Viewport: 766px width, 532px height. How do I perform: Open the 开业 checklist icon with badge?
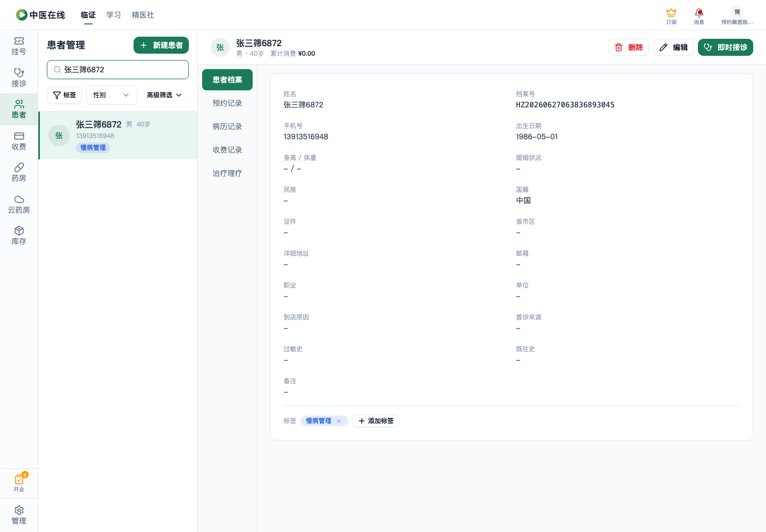click(19, 482)
